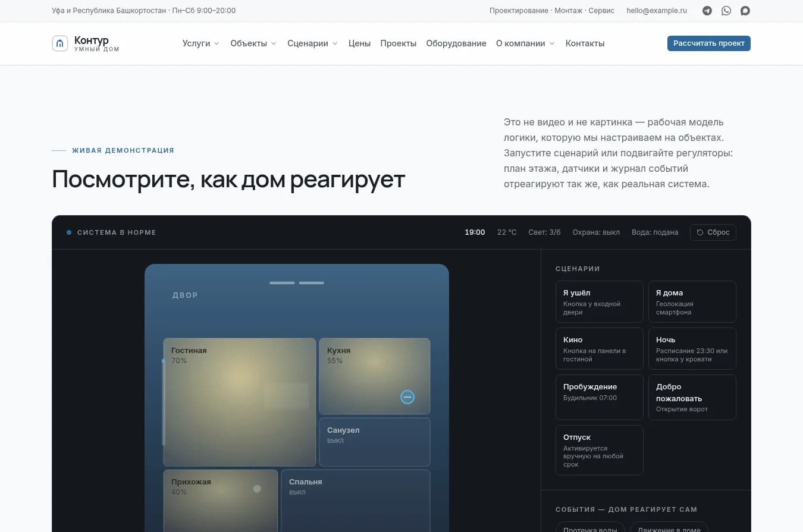The height and width of the screenshot is (532, 803).
Task: Click the circled minus icon in Кухня
Action: pyautogui.click(x=407, y=397)
